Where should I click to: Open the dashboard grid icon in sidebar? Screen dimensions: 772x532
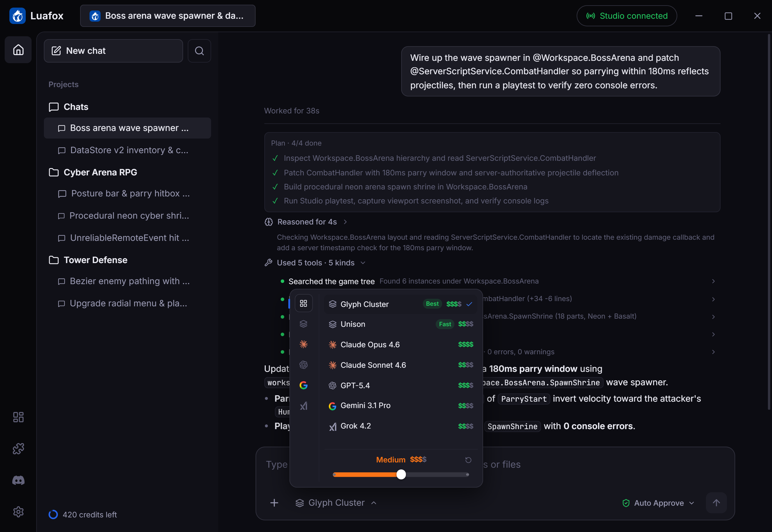coord(18,417)
